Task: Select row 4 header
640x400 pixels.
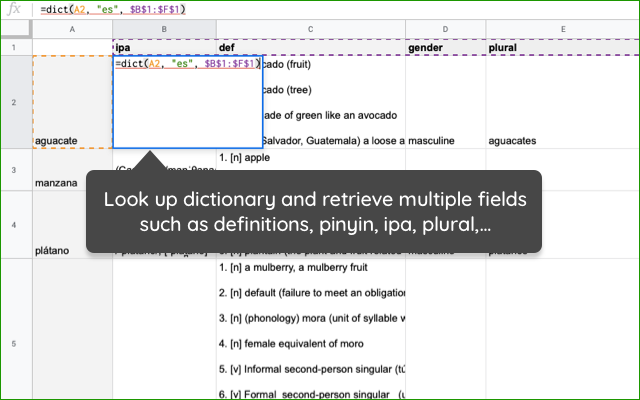Action: 14,224
